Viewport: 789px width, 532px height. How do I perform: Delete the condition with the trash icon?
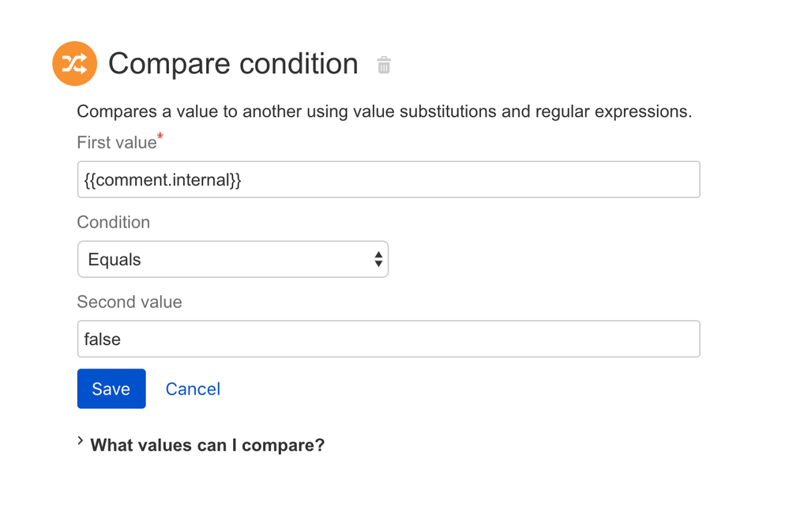tap(384, 65)
